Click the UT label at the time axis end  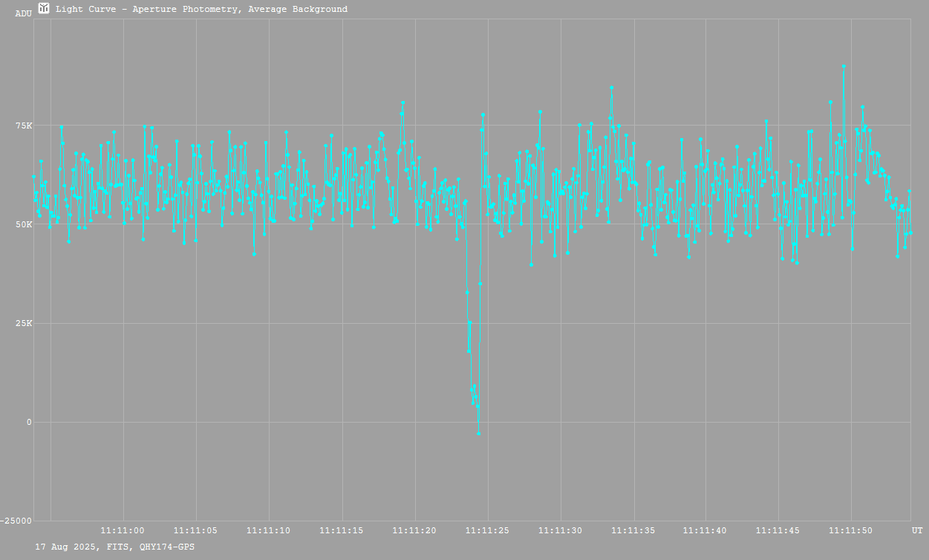tap(916, 530)
